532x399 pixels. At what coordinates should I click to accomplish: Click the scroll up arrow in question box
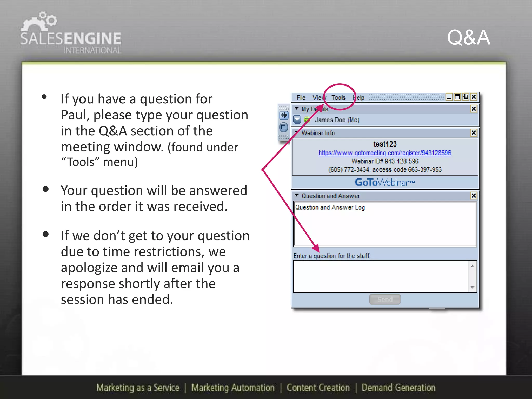tap(473, 266)
